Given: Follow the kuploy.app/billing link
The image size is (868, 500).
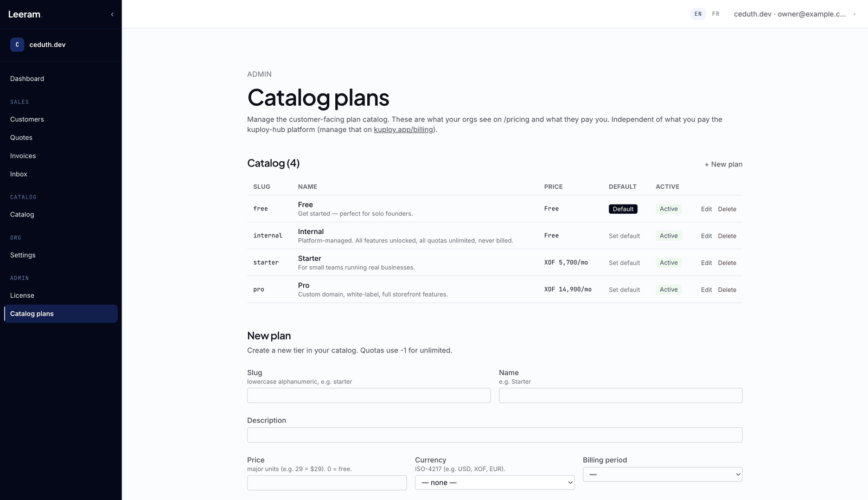Looking at the screenshot, I should pyautogui.click(x=404, y=130).
